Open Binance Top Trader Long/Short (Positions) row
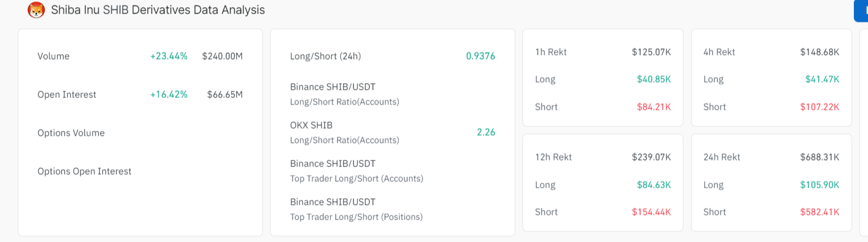The width and height of the screenshot is (868, 242). coord(393,210)
